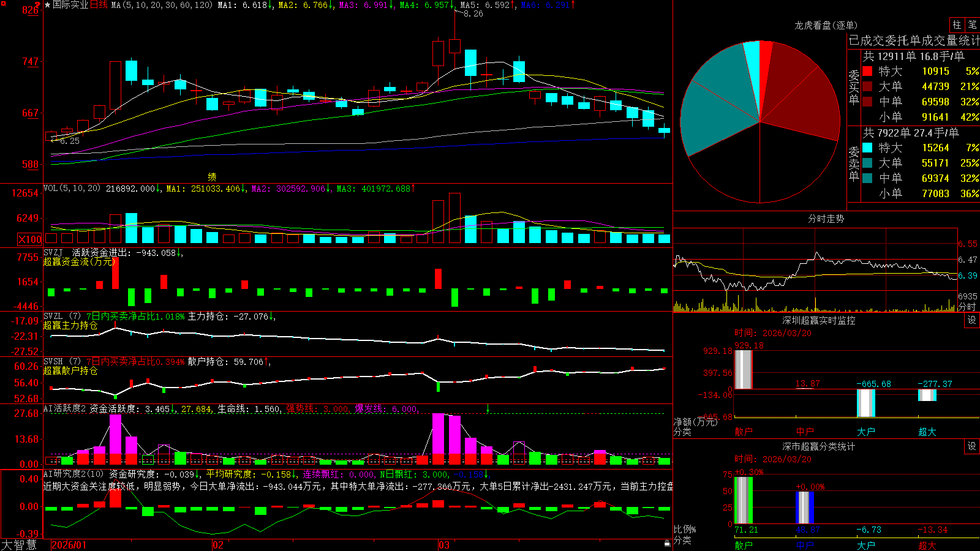Click the 小单 sell count 77083
This screenshot has height=551, width=980.
pyautogui.click(x=935, y=193)
